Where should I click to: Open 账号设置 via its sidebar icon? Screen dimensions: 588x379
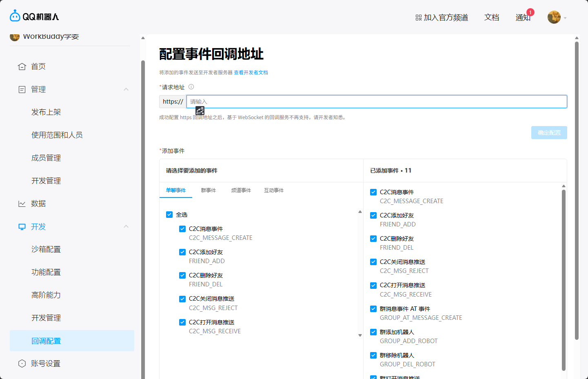click(x=22, y=363)
